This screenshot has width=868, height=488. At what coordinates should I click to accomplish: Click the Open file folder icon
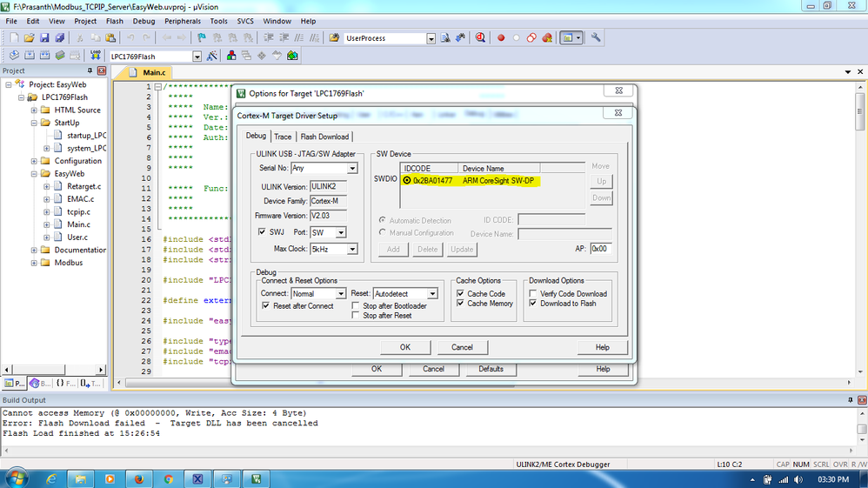[30, 37]
